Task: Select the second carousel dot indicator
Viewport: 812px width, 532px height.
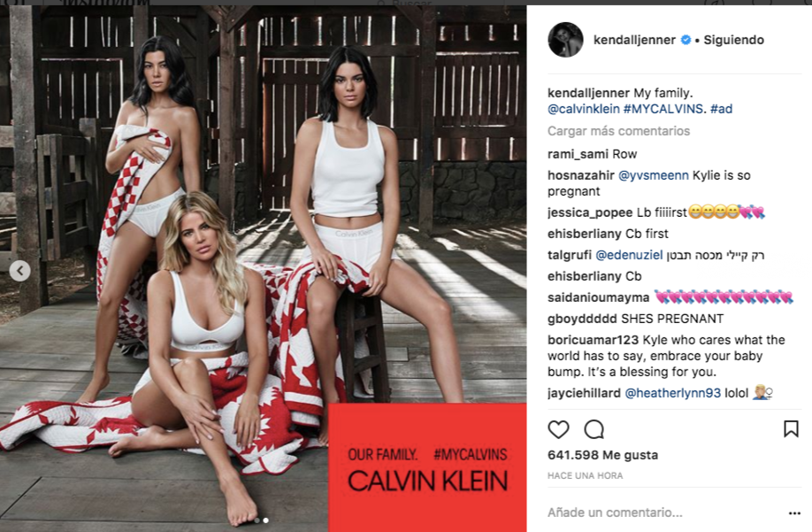Action: (x=265, y=520)
